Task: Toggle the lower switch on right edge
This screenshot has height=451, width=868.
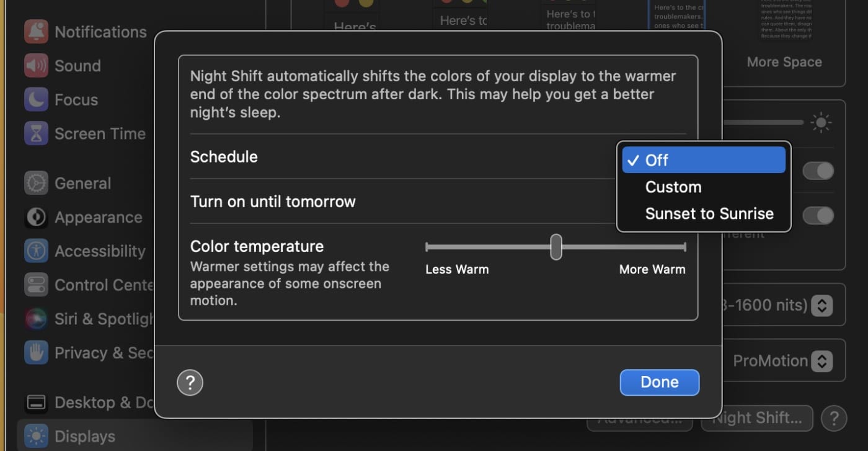Action: coord(818,215)
